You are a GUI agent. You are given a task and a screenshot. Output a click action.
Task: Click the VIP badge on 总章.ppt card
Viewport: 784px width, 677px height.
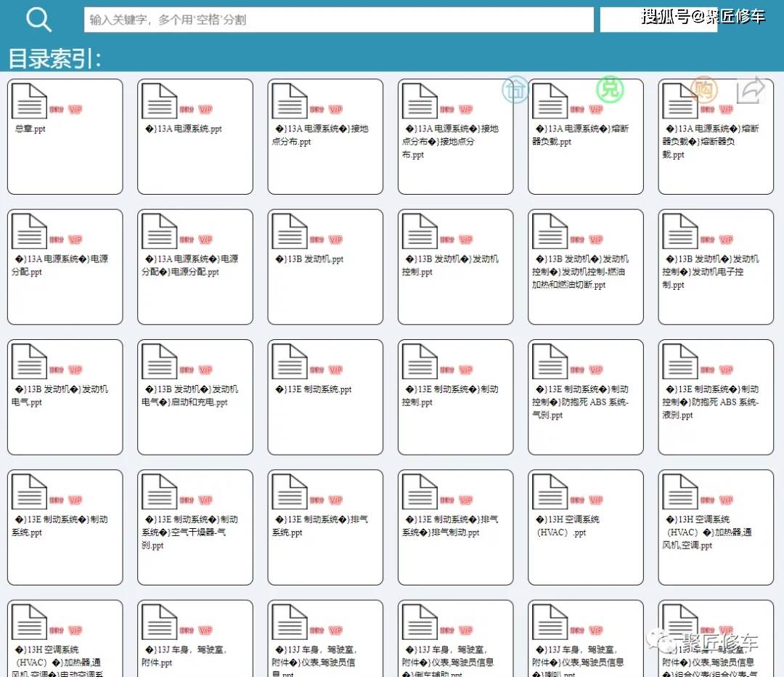click(75, 110)
